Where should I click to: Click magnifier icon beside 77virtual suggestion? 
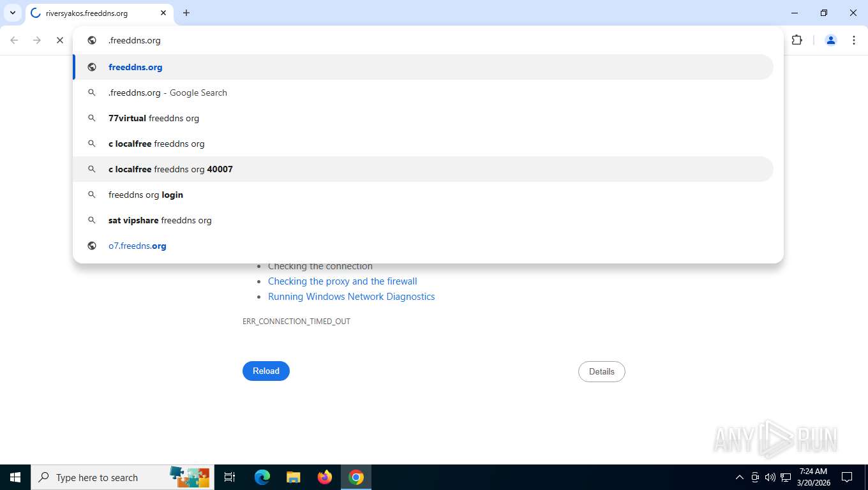92,118
